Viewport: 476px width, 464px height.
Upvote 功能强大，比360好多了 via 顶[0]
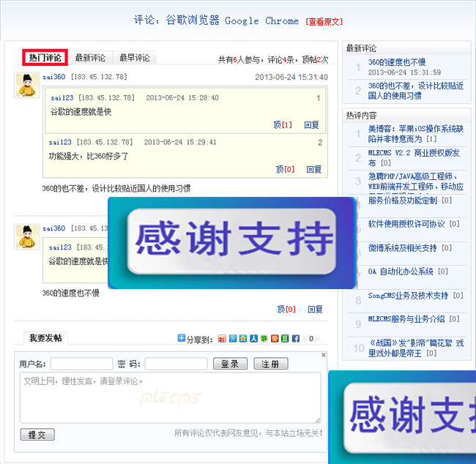coord(285,169)
